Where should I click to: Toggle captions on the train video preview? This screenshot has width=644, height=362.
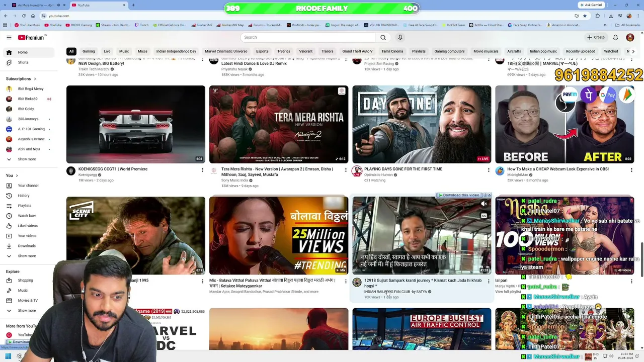(x=484, y=216)
